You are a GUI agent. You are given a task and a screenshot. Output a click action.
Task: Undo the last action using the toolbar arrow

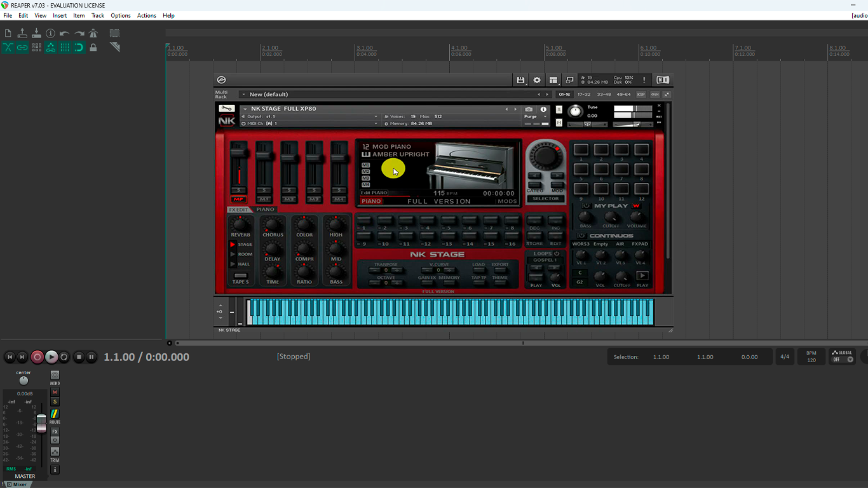point(64,33)
